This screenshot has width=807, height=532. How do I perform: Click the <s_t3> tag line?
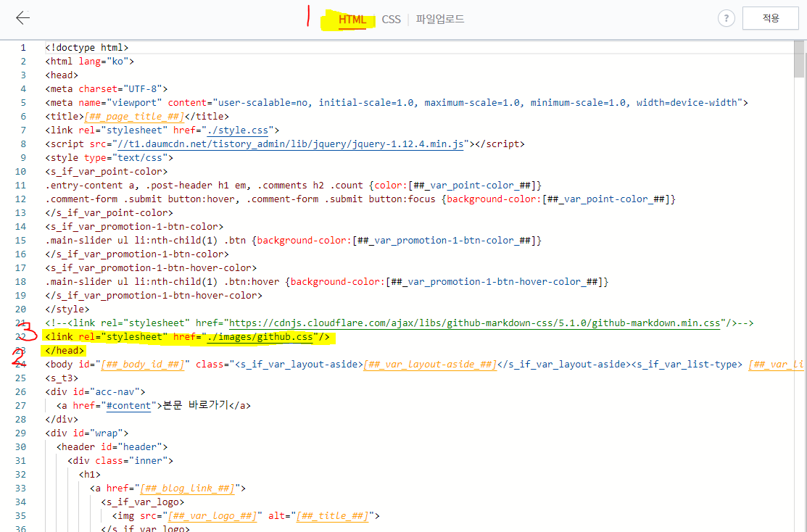62,378
